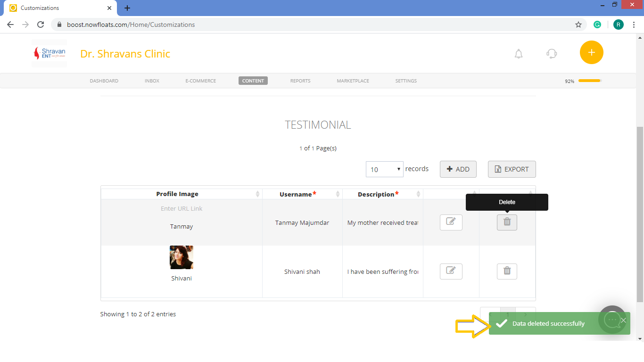Open the chat bubble widget
The width and height of the screenshot is (644, 362).
(x=612, y=320)
